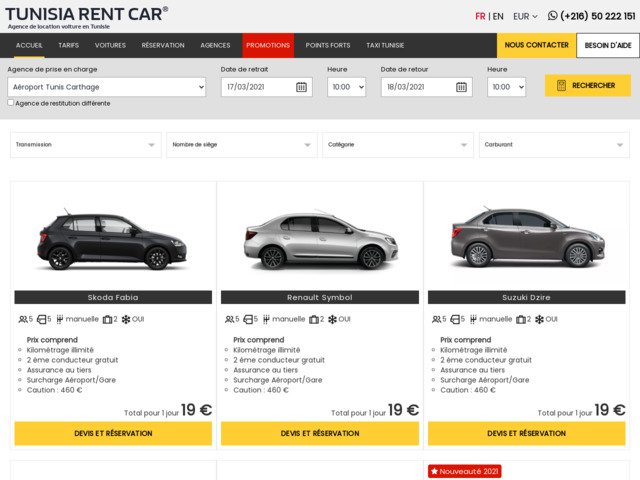Screen dimensions: 640x480
Task: Open the Agence de prise en charge dropdown
Action: coord(107,87)
